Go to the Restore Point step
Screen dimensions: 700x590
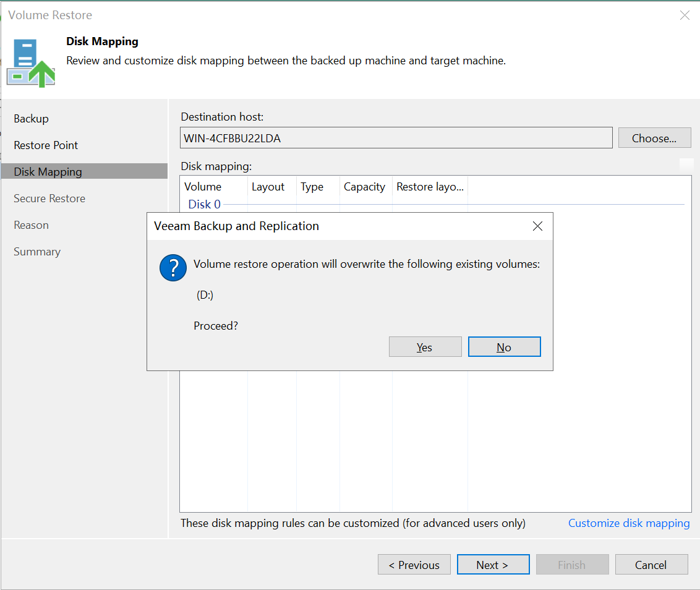pyautogui.click(x=46, y=145)
